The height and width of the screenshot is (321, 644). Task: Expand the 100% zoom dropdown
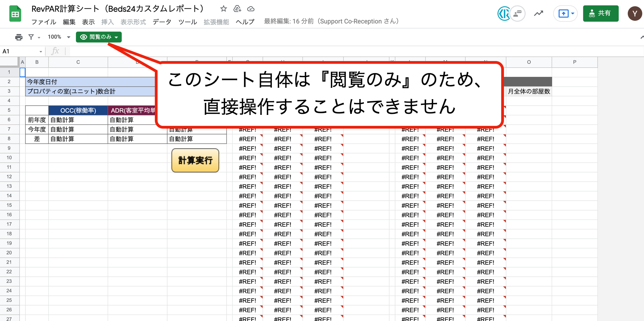point(69,37)
